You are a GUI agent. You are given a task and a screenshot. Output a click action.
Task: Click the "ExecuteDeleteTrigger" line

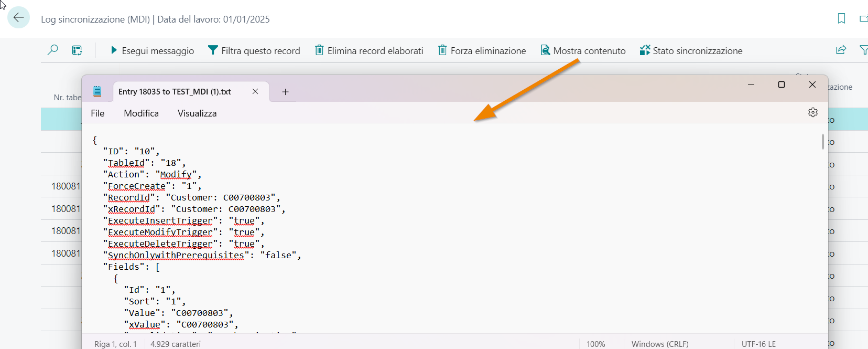183,244
